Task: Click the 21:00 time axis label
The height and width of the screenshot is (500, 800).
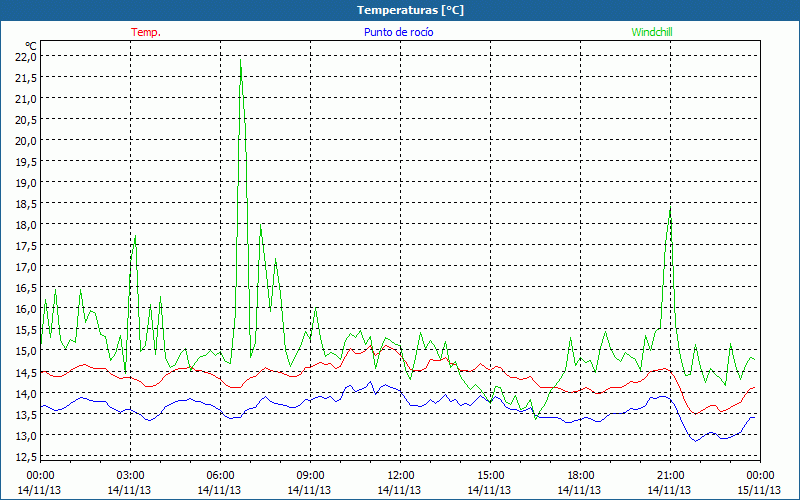Action: tap(670, 476)
